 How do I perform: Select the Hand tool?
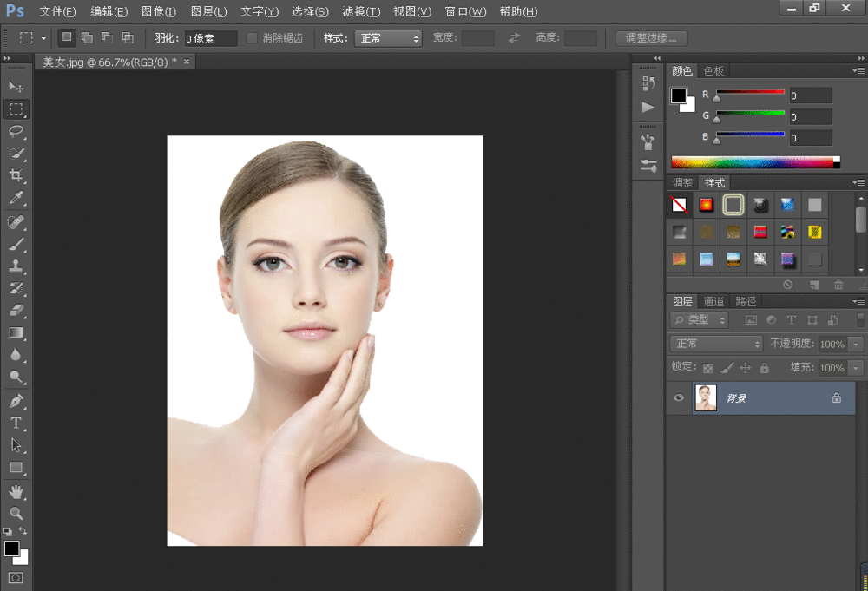pos(16,492)
